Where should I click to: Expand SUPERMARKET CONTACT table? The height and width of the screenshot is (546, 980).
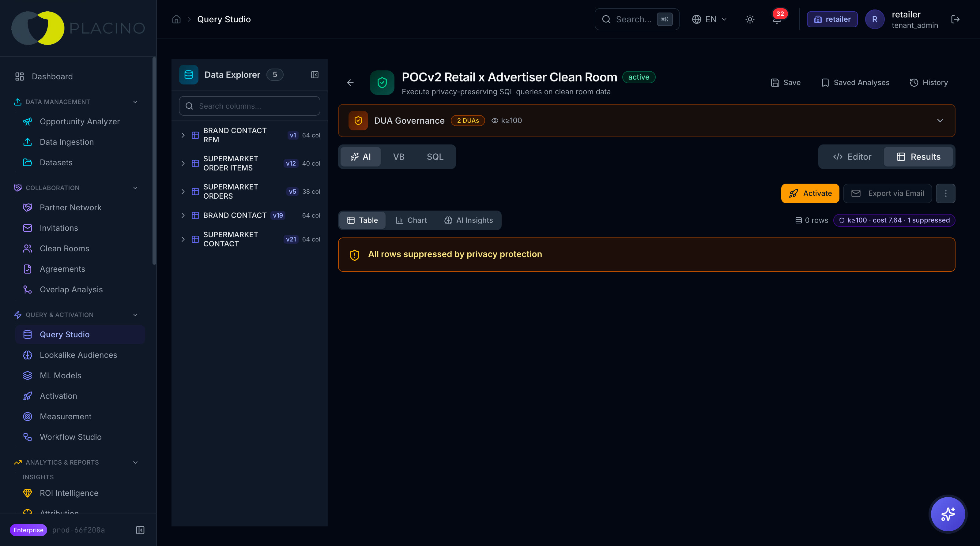[183, 239]
